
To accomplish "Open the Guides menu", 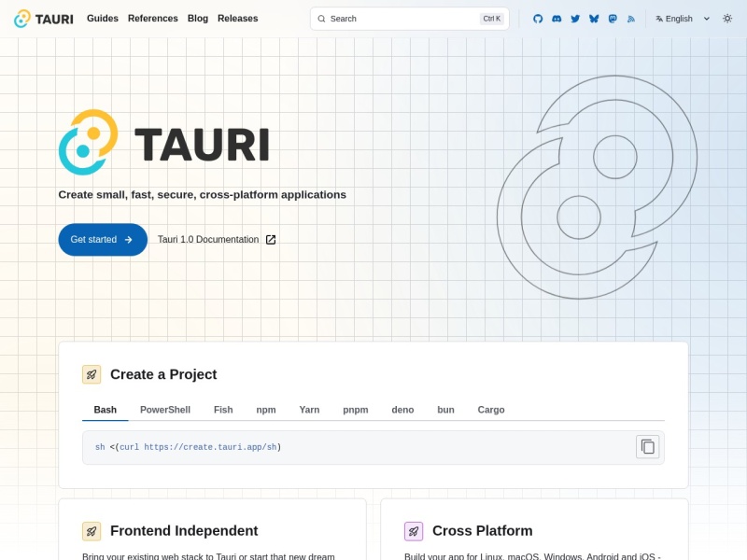I will tap(103, 18).
